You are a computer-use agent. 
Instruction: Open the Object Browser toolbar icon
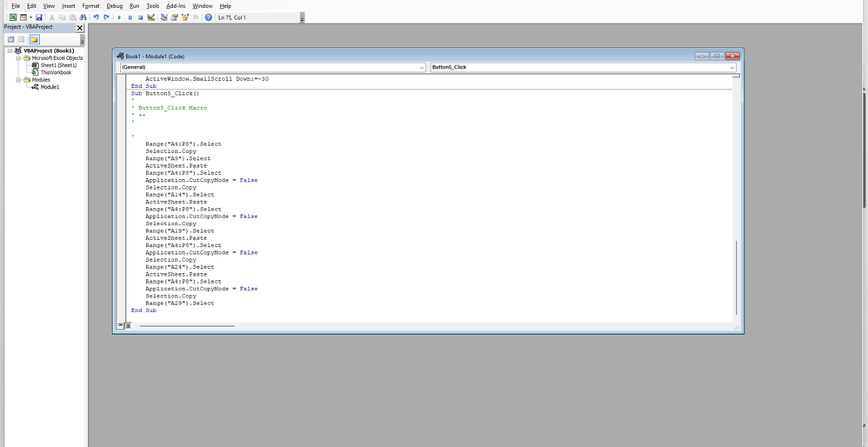pos(185,17)
